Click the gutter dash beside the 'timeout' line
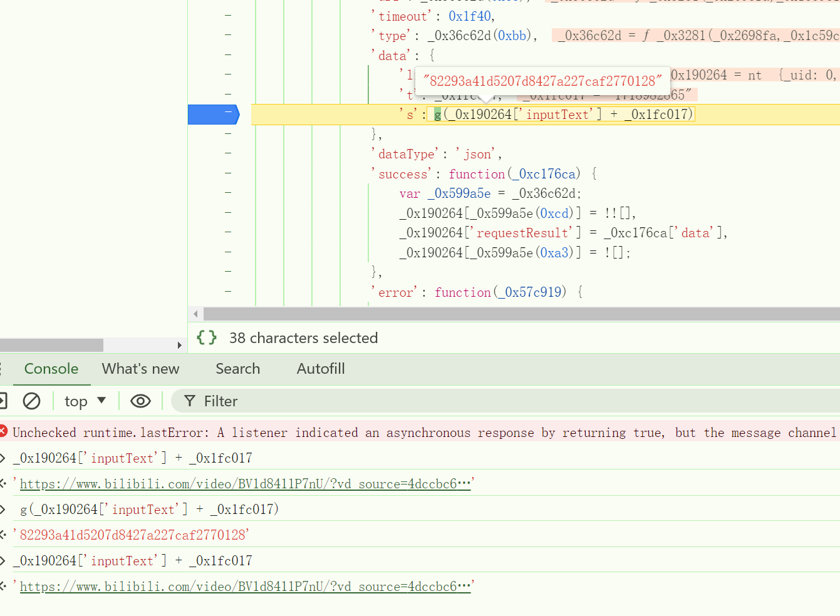 click(228, 15)
